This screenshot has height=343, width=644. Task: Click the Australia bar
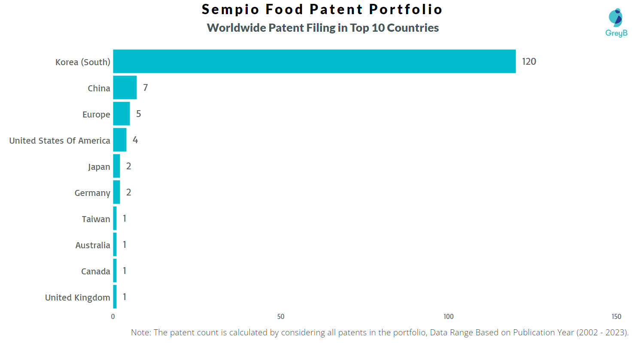click(115, 244)
